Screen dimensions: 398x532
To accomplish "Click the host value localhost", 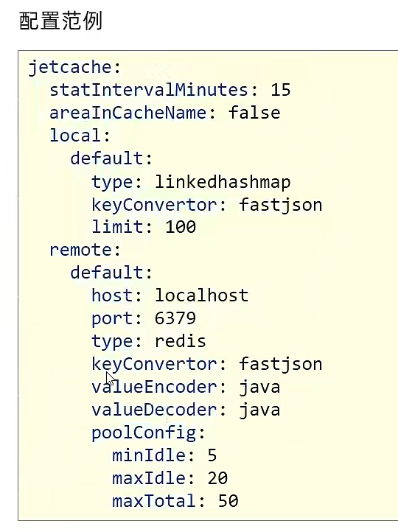I will 201,295.
